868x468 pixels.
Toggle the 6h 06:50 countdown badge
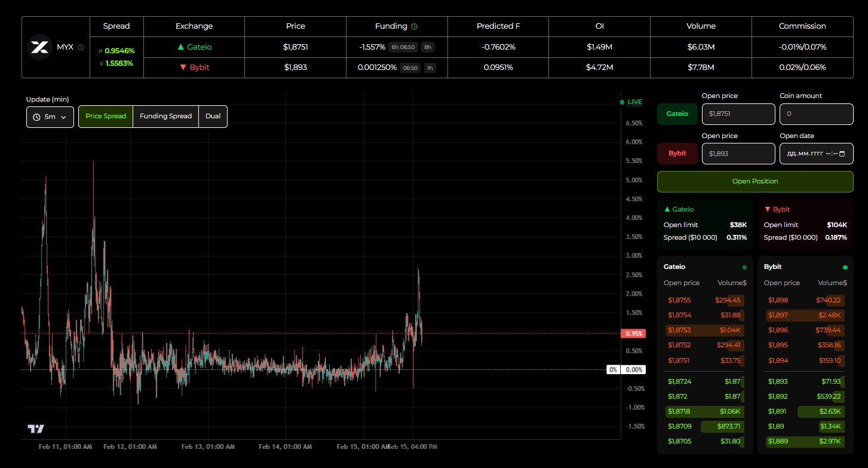[403, 47]
